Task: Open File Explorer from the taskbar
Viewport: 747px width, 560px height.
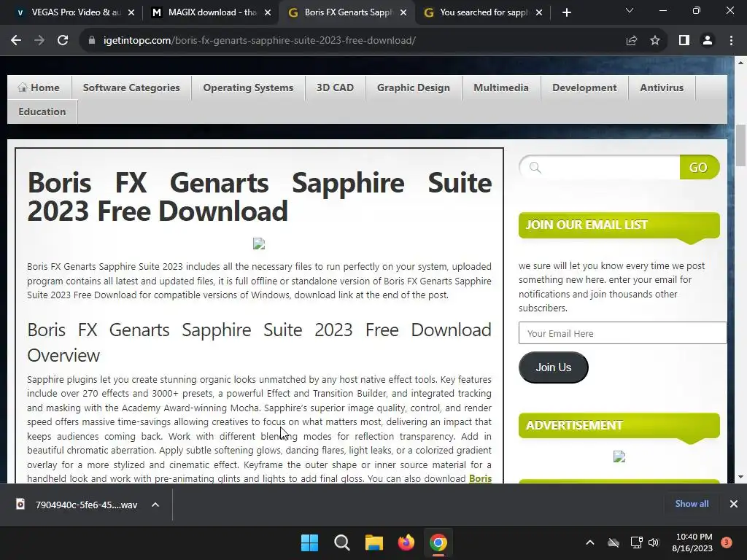Action: pyautogui.click(x=374, y=542)
